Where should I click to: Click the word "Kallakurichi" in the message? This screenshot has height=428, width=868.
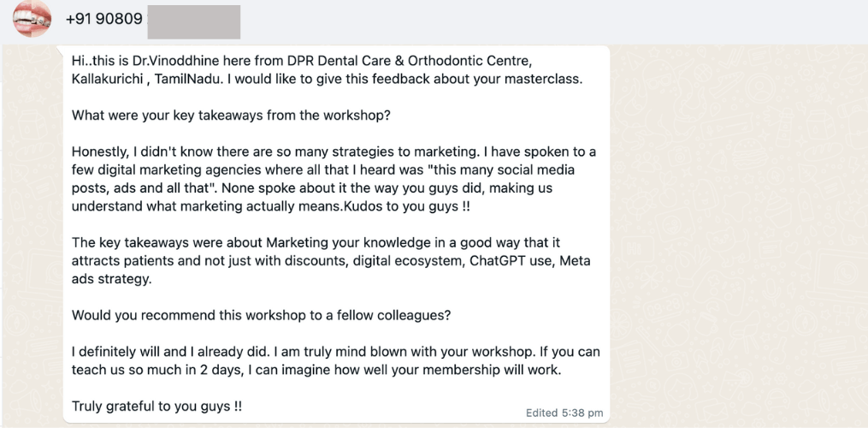[109, 78]
